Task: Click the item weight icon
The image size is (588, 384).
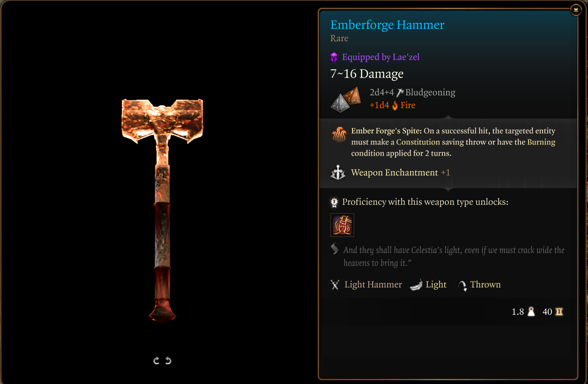Action: (x=531, y=312)
